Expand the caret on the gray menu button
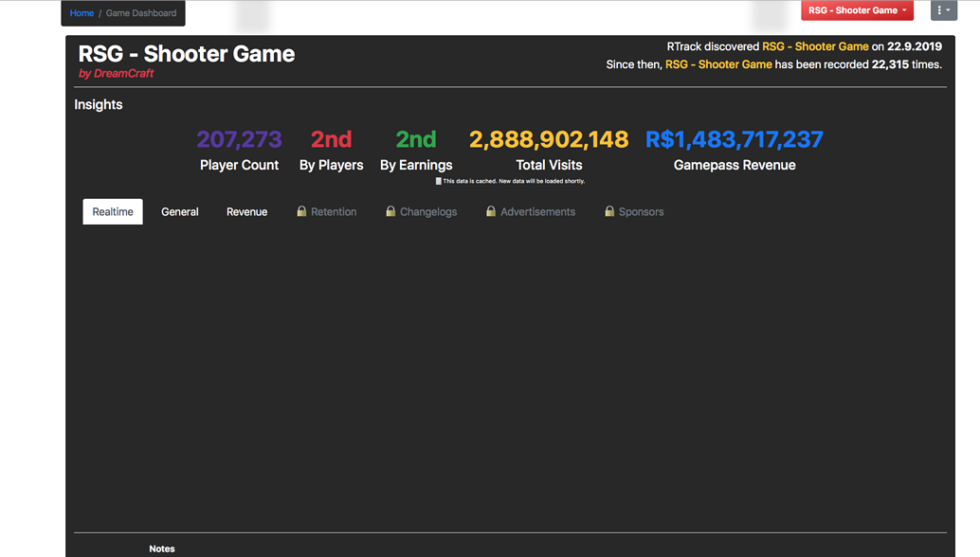This screenshot has height=557, width=980. 951,9
